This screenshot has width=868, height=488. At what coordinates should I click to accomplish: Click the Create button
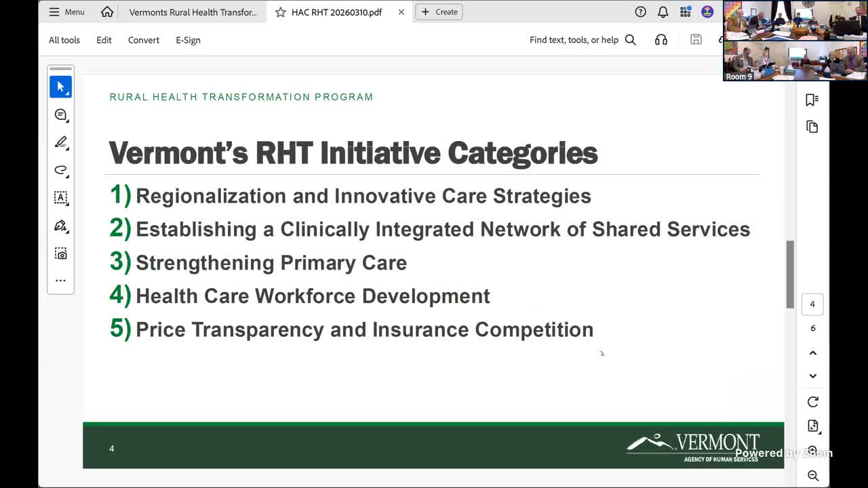click(x=439, y=12)
